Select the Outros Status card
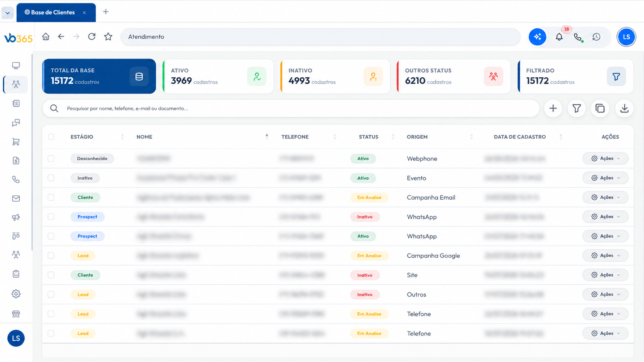This screenshot has width=644, height=362. pos(454,76)
